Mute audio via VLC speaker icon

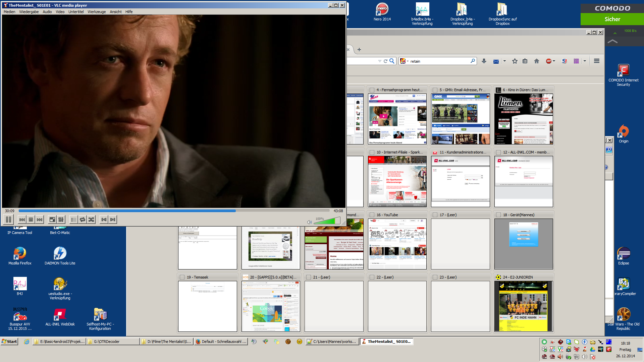pos(309,222)
